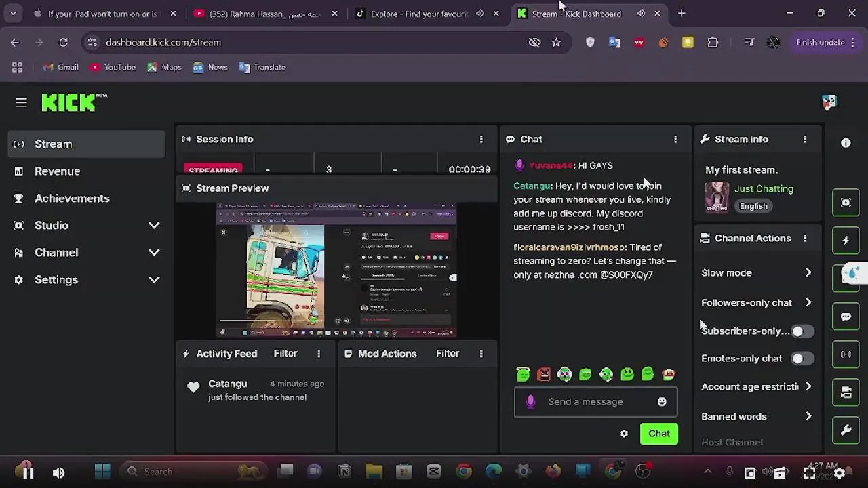Open Slow mode options
This screenshot has height=488, width=868.
coord(757,272)
